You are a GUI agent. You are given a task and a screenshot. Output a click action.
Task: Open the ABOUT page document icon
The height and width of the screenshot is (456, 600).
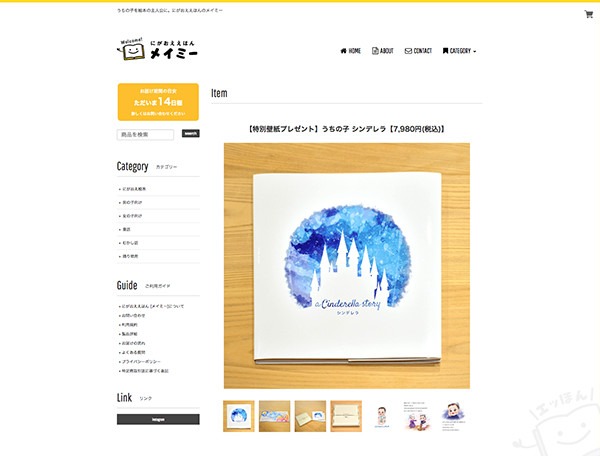(383, 51)
